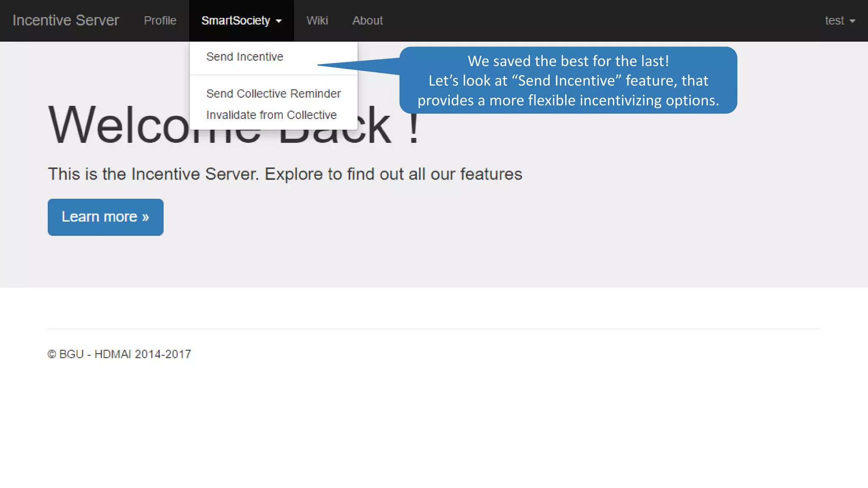The width and height of the screenshot is (868, 488).
Task: Click the copyright symbol in footer
Action: (x=52, y=354)
